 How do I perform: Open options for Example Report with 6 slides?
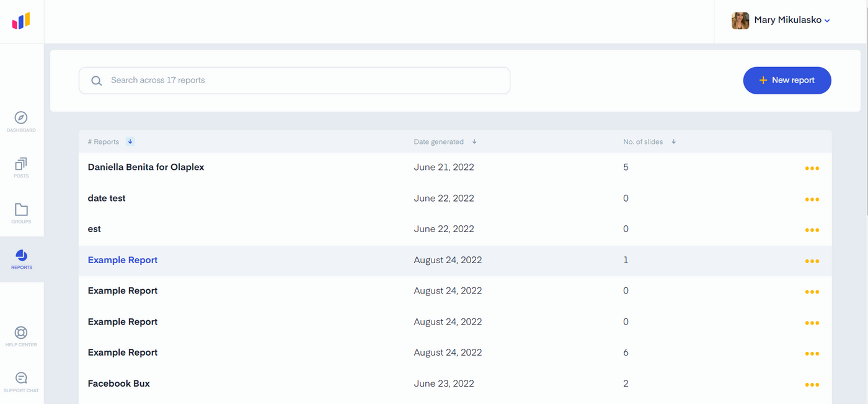812,354
